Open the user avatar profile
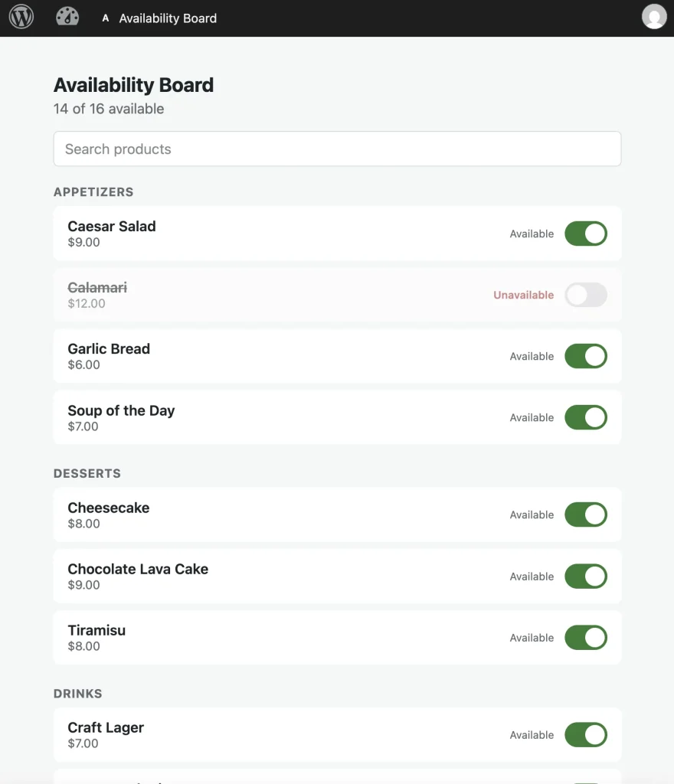The width and height of the screenshot is (674, 784). [654, 17]
